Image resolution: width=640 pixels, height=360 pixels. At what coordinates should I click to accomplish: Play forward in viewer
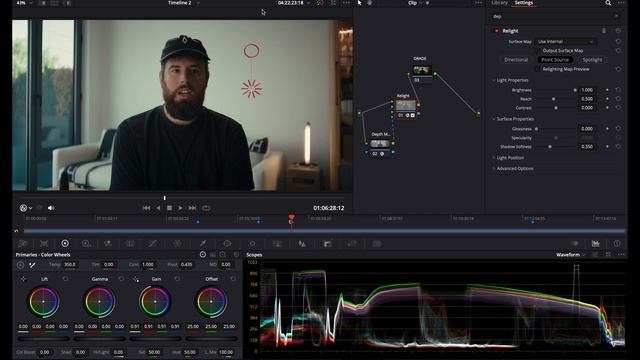(x=180, y=208)
